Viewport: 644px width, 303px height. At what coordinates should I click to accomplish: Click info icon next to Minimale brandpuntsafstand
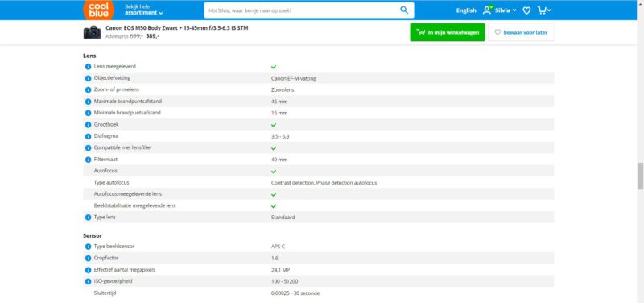[88, 113]
